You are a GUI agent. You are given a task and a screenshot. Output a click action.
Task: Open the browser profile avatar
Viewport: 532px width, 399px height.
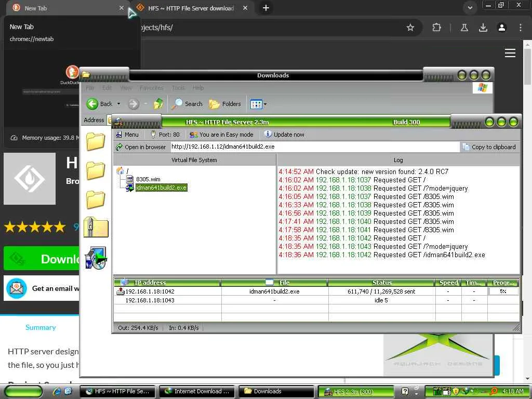pyautogui.click(x=502, y=28)
